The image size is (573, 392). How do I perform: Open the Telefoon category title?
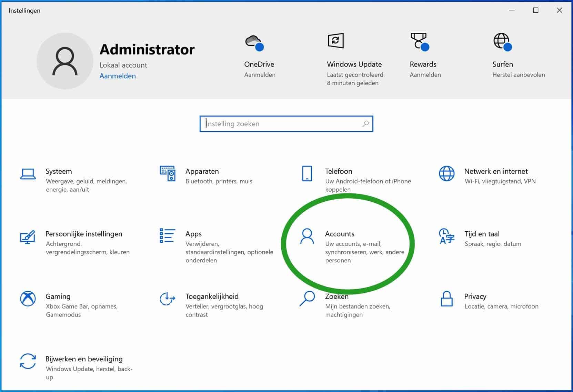tap(339, 171)
